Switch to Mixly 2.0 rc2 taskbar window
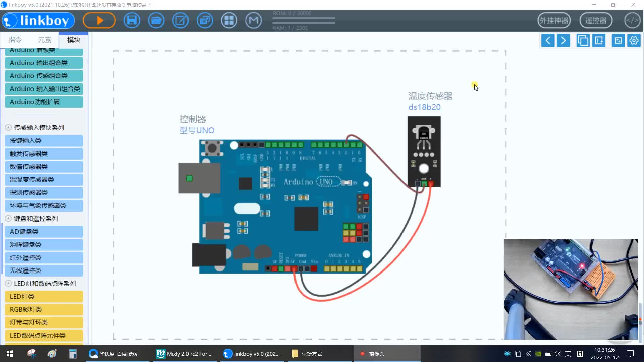644x362 pixels. coord(184,354)
